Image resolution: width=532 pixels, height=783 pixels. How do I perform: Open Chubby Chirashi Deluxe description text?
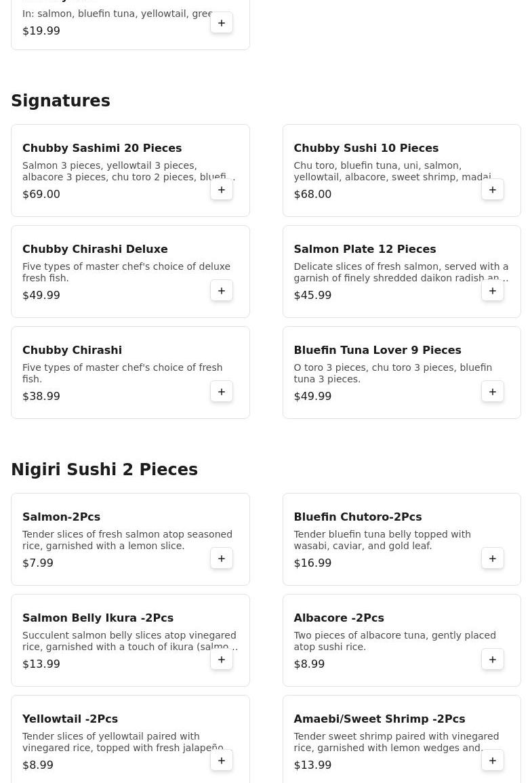point(126,272)
